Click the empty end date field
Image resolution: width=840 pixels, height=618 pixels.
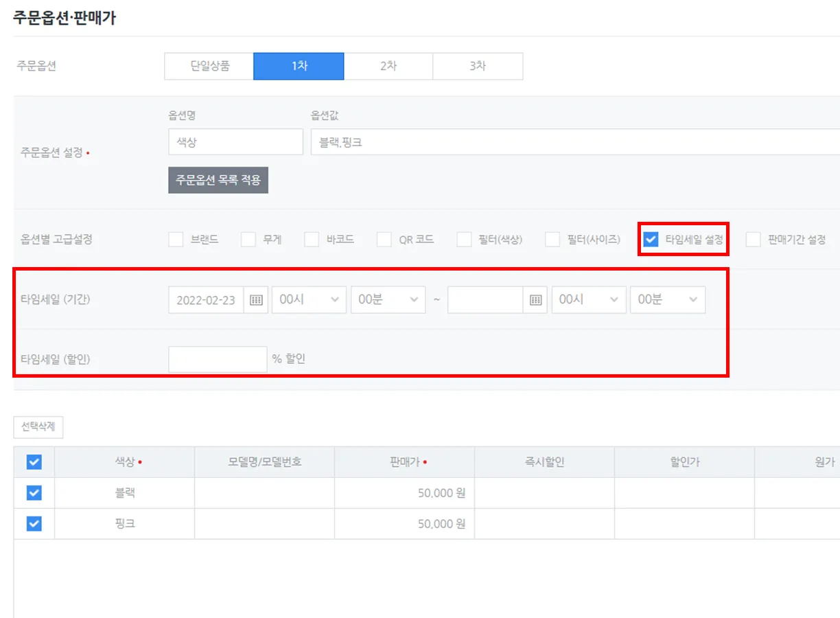click(x=485, y=300)
